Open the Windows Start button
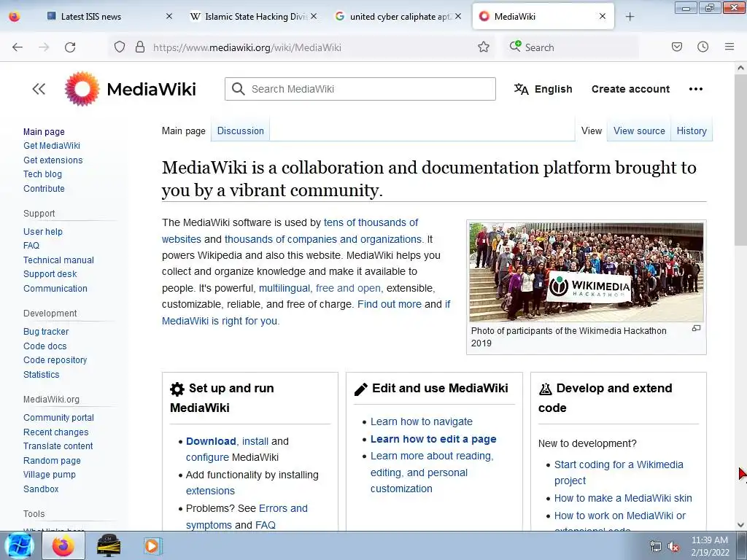 (x=20, y=545)
